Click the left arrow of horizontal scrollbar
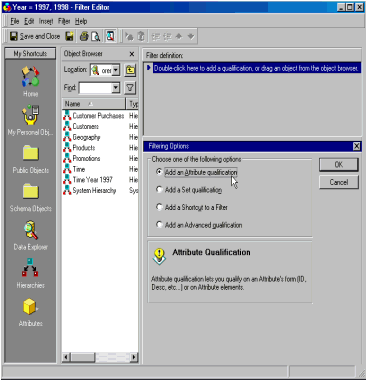Image resolution: width=366 pixels, height=380 pixels. pyautogui.click(x=66, y=357)
